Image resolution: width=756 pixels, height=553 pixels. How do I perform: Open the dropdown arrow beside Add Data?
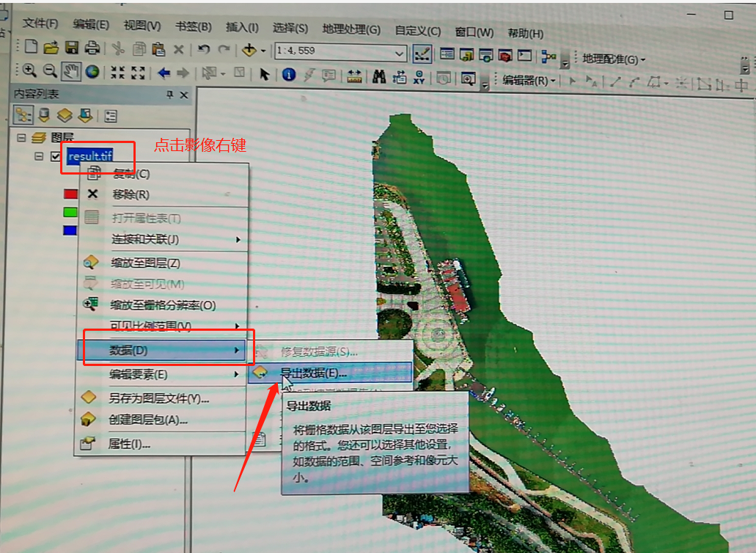pyautogui.click(x=263, y=51)
